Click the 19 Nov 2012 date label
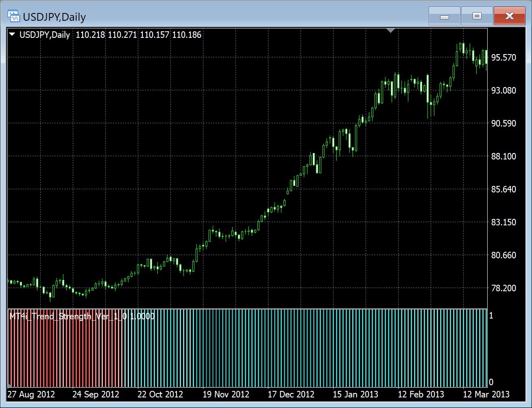The image size is (532, 408). click(x=226, y=394)
